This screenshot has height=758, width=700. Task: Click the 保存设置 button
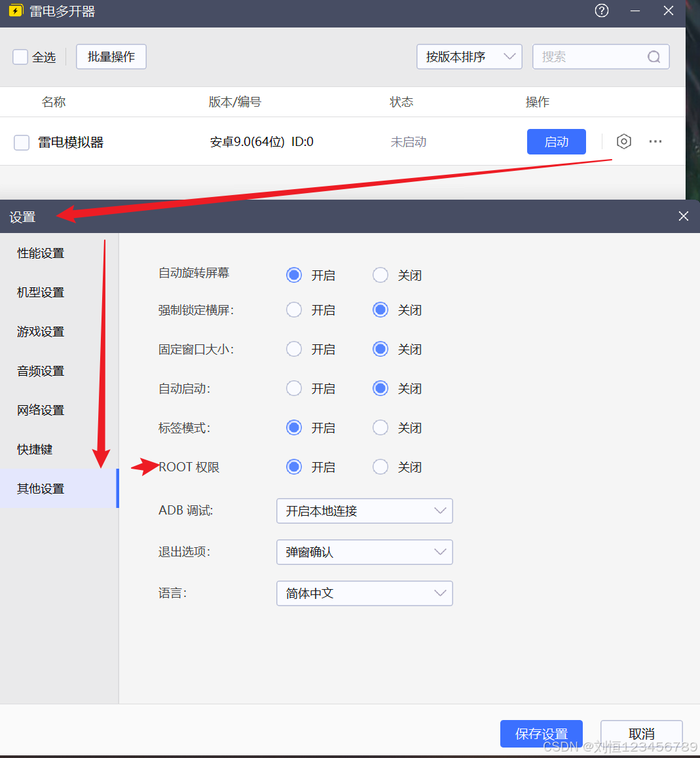click(542, 734)
